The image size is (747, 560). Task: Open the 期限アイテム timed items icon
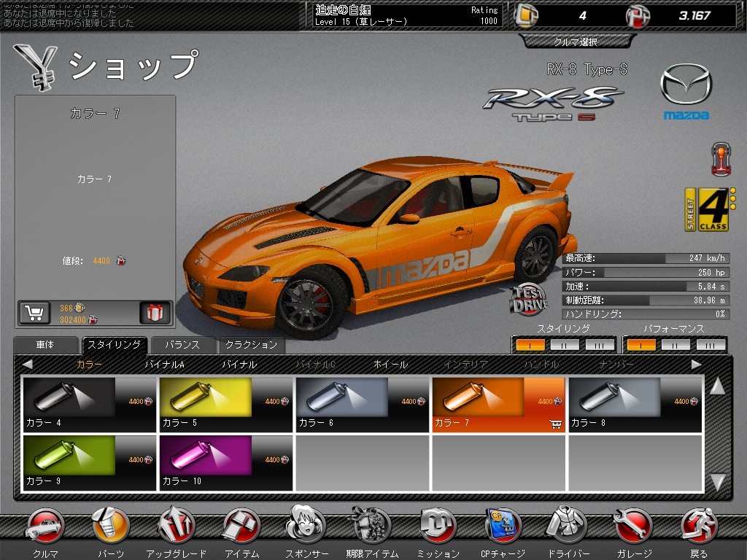(371, 525)
